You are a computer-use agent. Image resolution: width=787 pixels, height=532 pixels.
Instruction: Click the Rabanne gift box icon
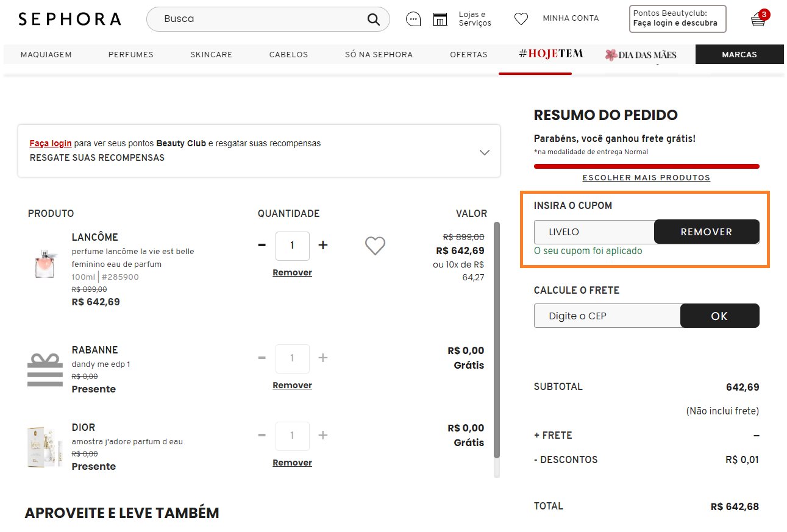coord(45,369)
